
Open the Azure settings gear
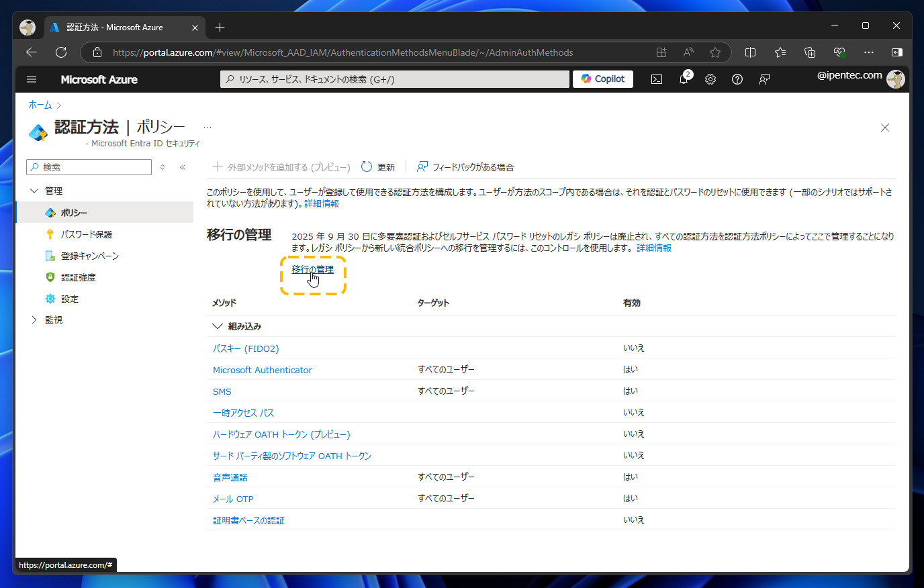click(710, 79)
